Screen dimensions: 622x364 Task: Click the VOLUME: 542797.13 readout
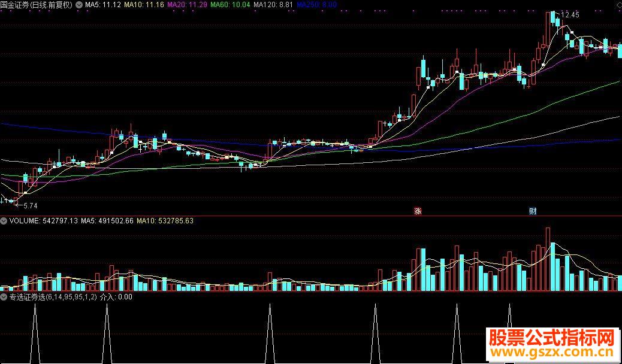pyautogui.click(x=44, y=221)
